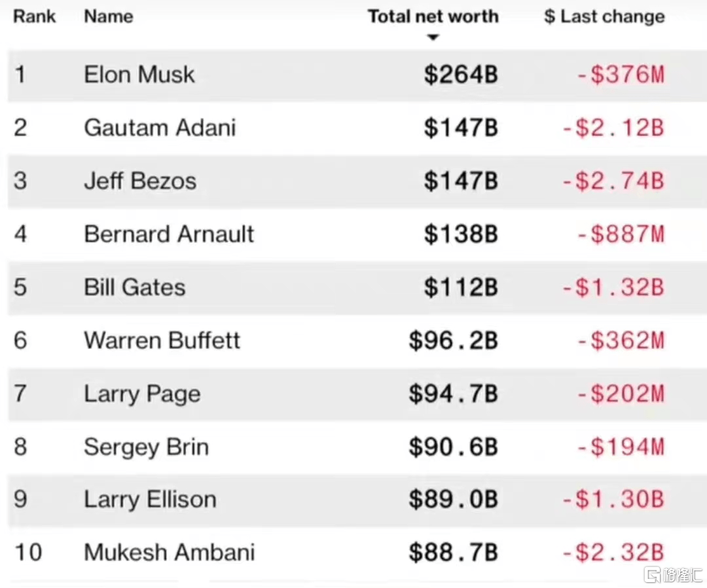The image size is (707, 588).
Task: Select the Name column header
Action: coord(109,16)
